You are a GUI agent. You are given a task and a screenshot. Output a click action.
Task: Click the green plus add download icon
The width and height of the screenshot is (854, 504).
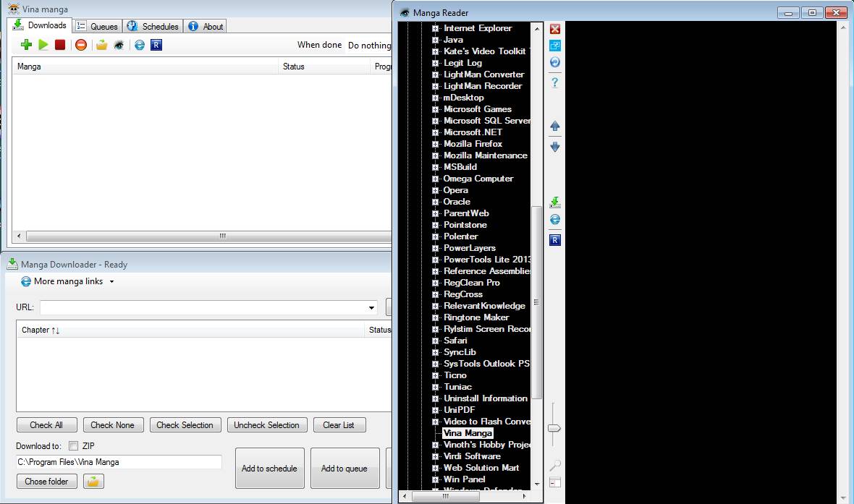(26, 45)
